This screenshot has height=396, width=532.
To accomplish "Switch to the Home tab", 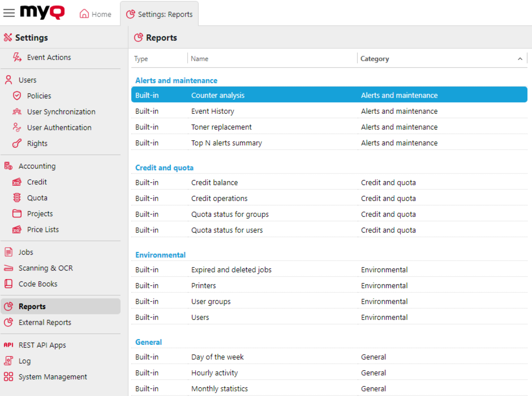I will click(95, 14).
